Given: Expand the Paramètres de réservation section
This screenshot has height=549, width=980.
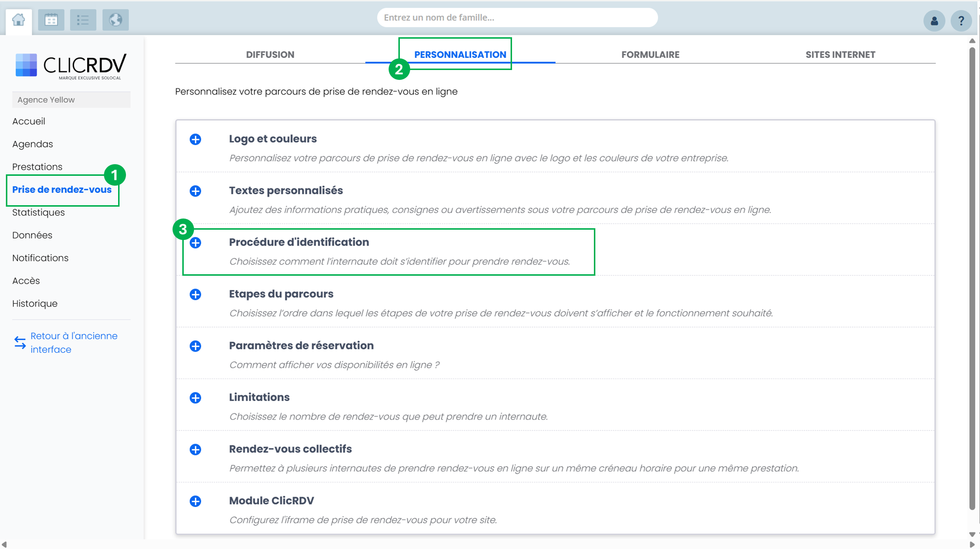Looking at the screenshot, I should (196, 346).
